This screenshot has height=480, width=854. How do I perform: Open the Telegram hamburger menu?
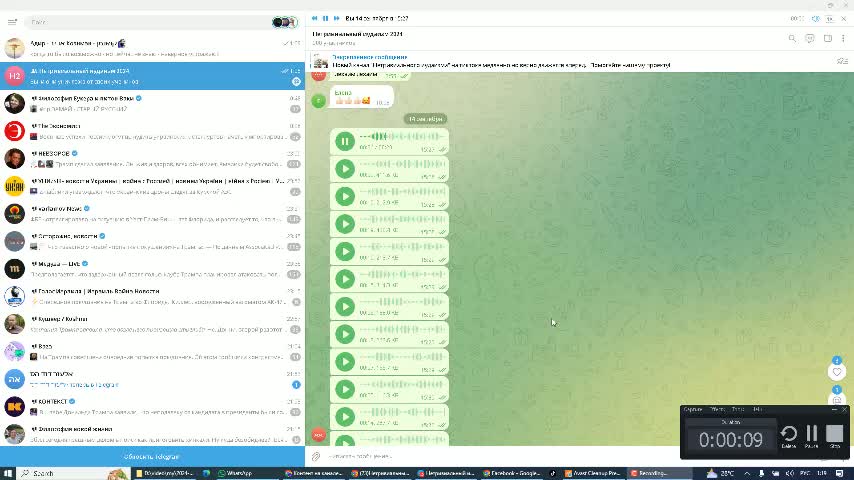click(x=12, y=21)
